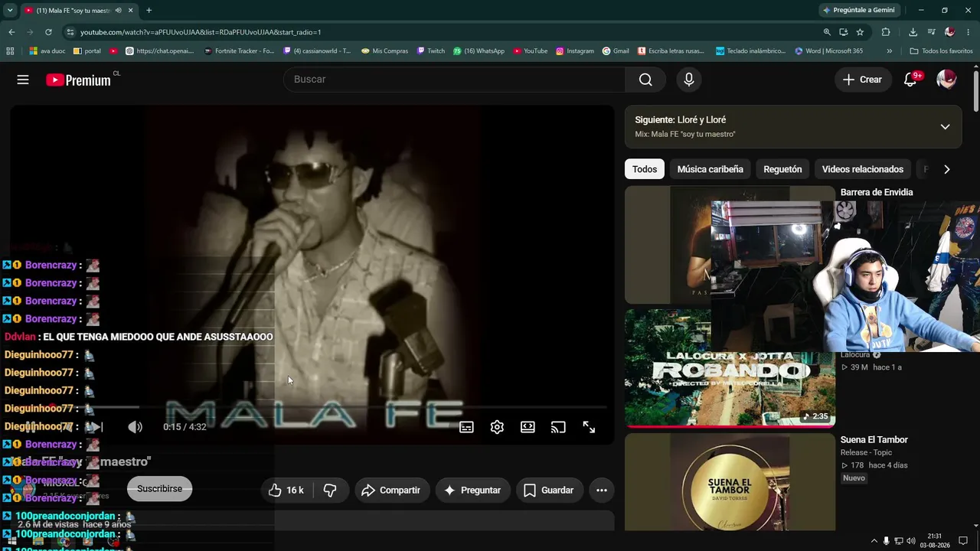Open Chrome extensions puzzle icon
The height and width of the screenshot is (551, 980).
pos(886,32)
